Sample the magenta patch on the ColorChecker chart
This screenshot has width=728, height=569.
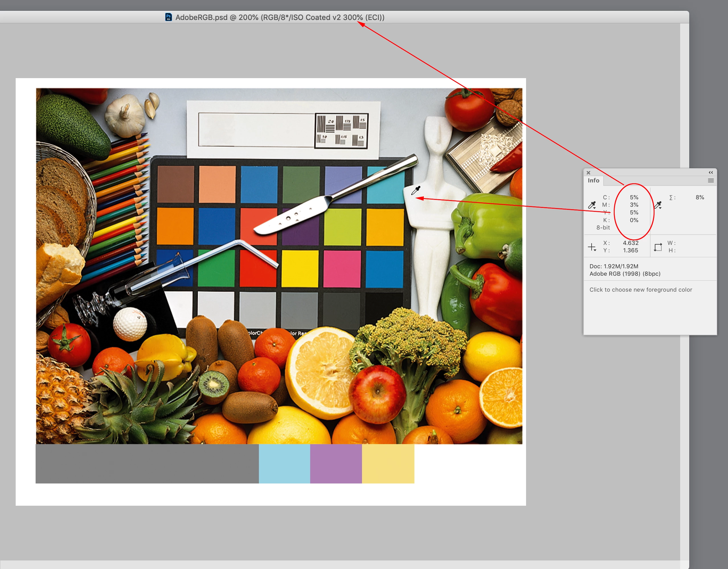point(342,269)
